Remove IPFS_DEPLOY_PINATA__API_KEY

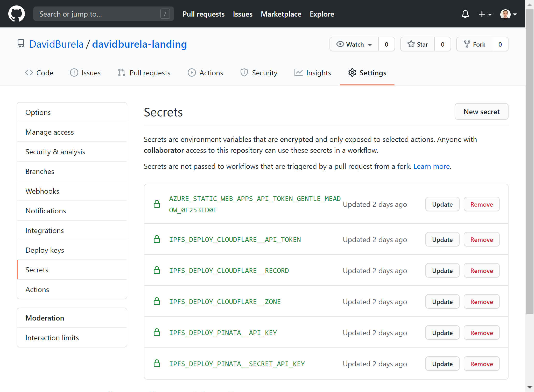(x=482, y=333)
